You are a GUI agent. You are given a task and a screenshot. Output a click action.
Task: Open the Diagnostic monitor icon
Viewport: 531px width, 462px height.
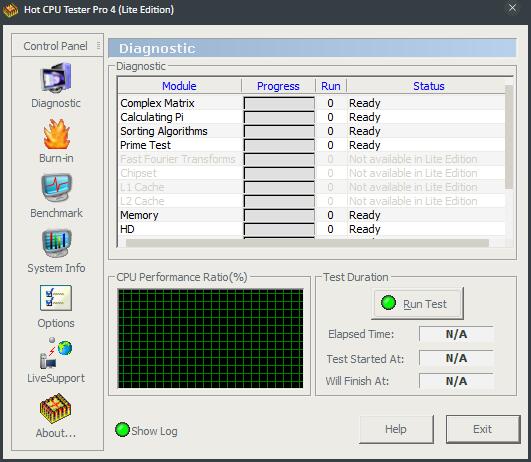[x=56, y=78]
